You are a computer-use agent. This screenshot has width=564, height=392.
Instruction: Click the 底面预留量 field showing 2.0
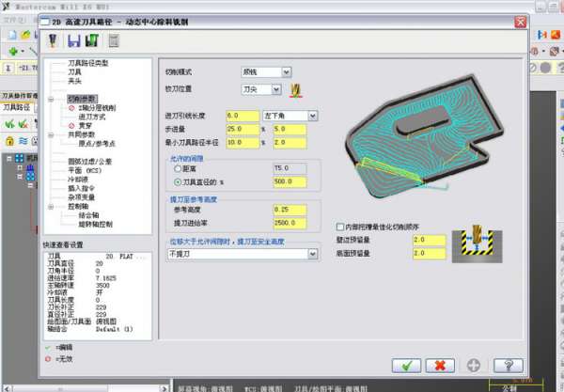[430, 254]
